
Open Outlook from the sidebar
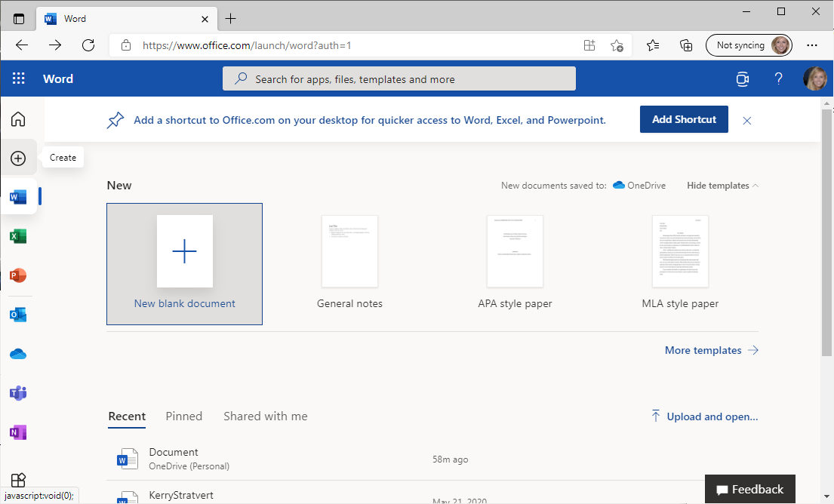click(x=18, y=315)
